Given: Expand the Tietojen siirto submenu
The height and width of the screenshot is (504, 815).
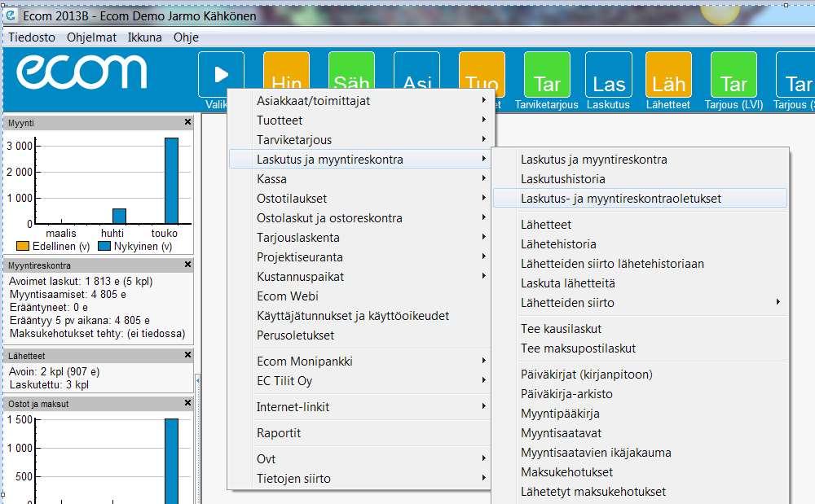Looking at the screenshot, I should 360,479.
